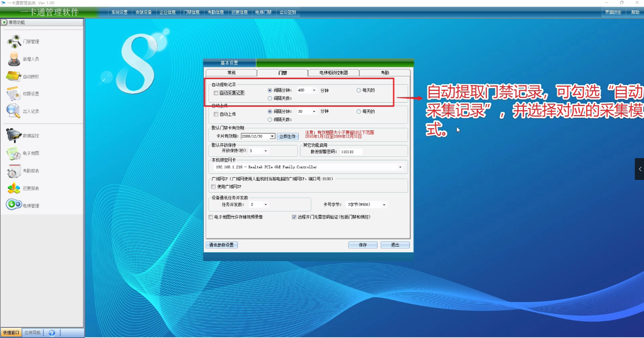Select the 快捷窗口 bottom tab
Viewport: 644px width, 338px height.
[x=11, y=333]
